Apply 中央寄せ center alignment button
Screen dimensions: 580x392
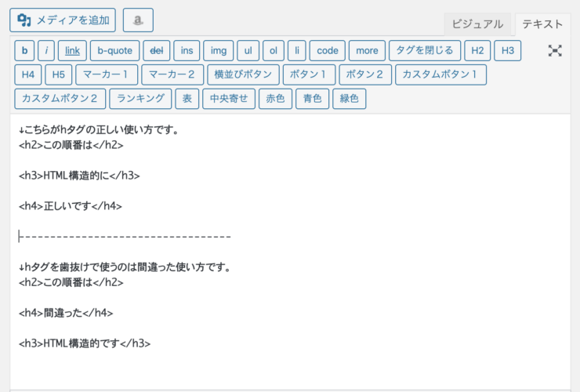[x=229, y=99]
